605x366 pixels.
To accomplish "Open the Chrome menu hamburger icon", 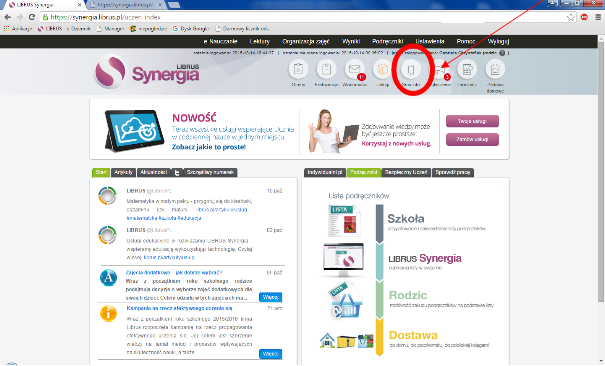I will click(x=598, y=17).
